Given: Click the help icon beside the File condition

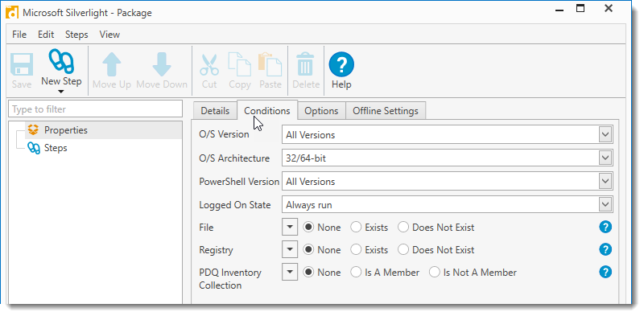Looking at the screenshot, I should [605, 227].
